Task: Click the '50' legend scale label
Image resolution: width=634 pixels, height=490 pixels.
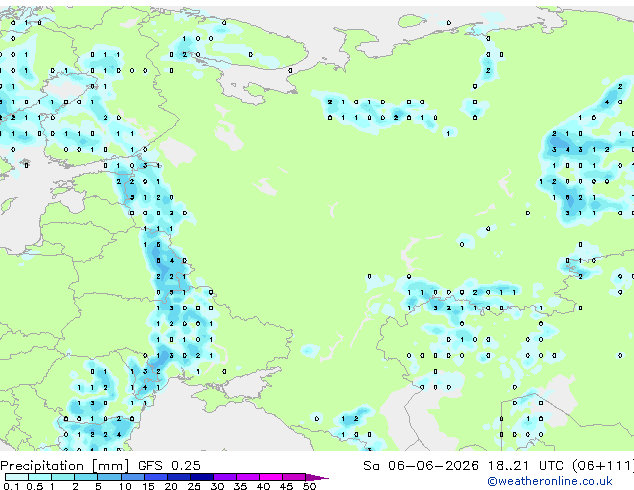Action: (x=309, y=486)
